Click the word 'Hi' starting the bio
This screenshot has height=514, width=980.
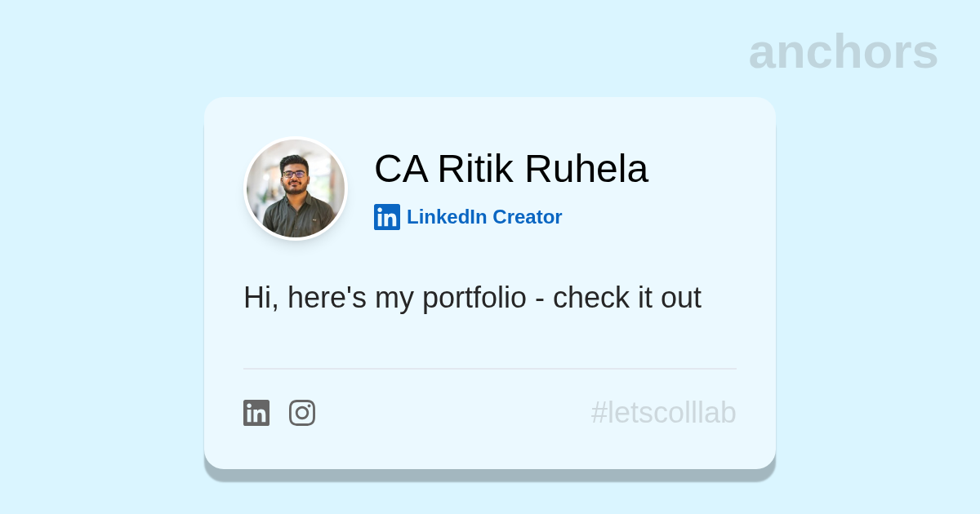[x=256, y=298]
